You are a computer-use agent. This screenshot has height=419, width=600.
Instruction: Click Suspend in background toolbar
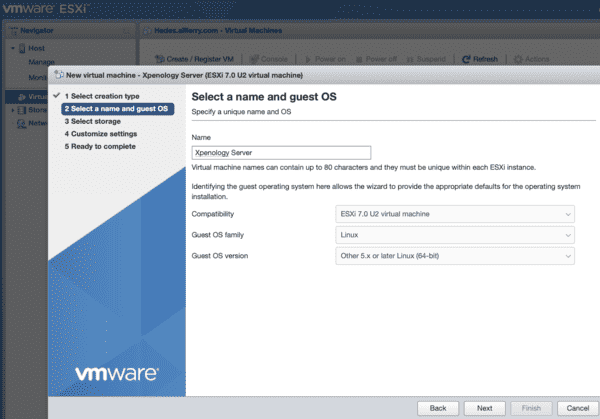point(426,59)
